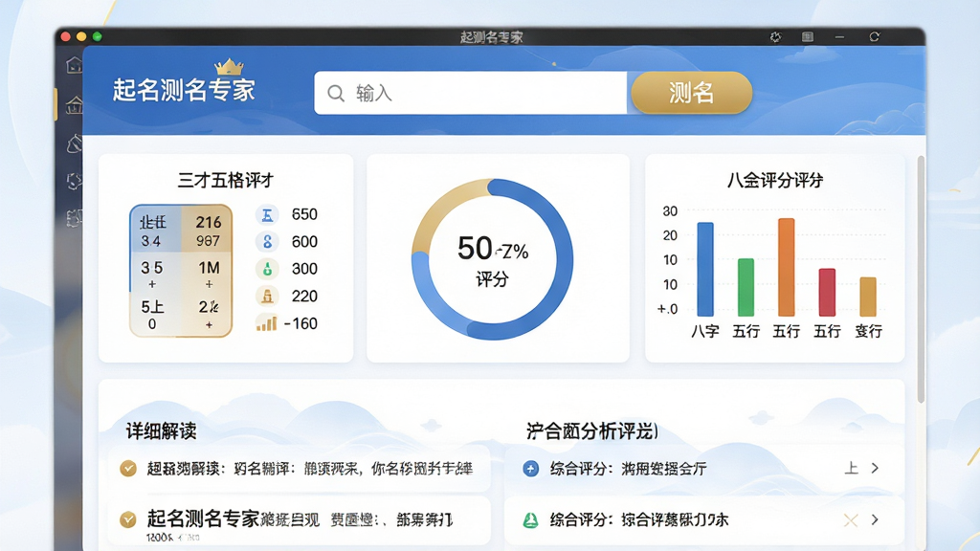Open the plain house icon in the sidebar
980x551 pixels.
pos(75,64)
